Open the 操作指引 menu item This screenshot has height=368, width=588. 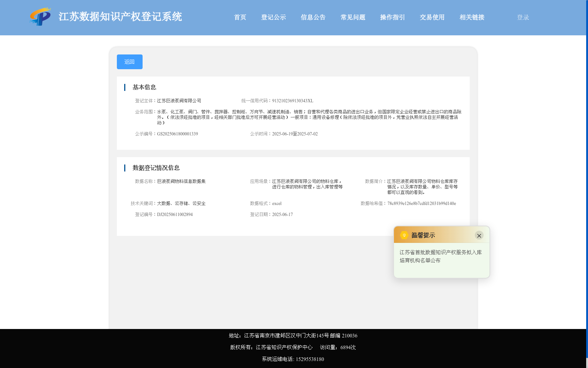click(392, 17)
